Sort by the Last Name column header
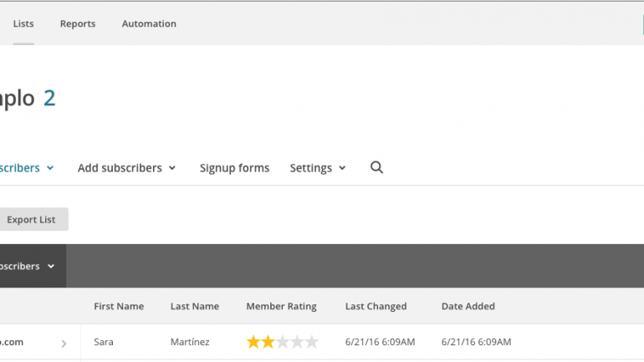The height and width of the screenshot is (362, 644). click(x=195, y=306)
